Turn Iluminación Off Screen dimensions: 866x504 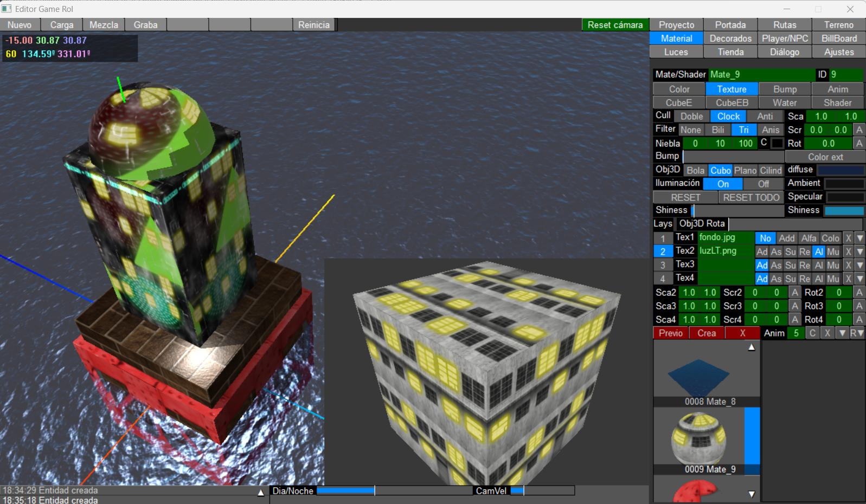pyautogui.click(x=764, y=184)
